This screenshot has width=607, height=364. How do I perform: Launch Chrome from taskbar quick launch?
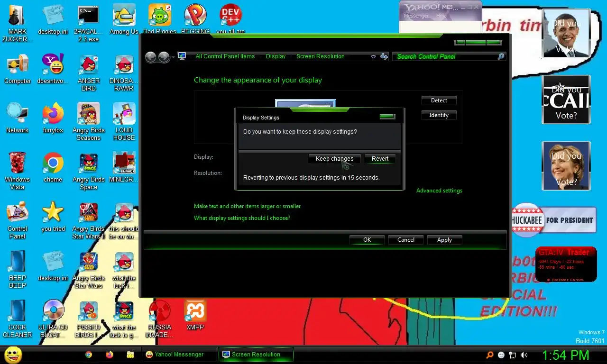tap(89, 355)
